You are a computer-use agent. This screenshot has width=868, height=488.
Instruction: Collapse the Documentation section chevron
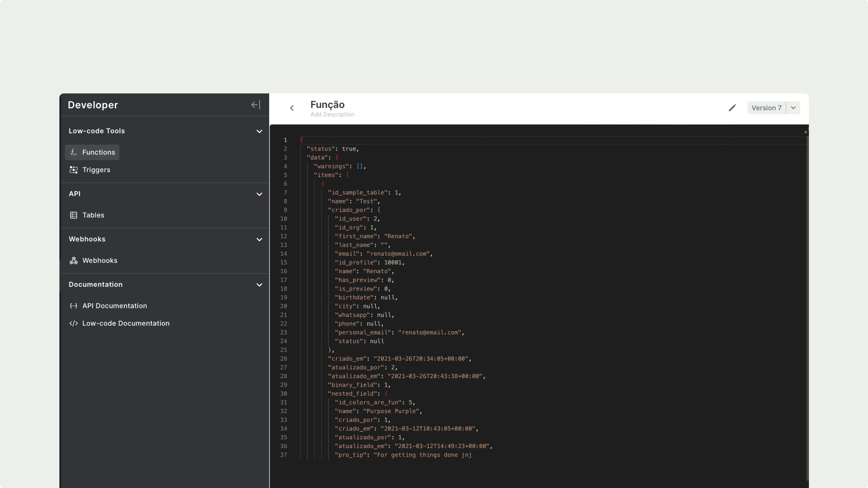pyautogui.click(x=259, y=285)
